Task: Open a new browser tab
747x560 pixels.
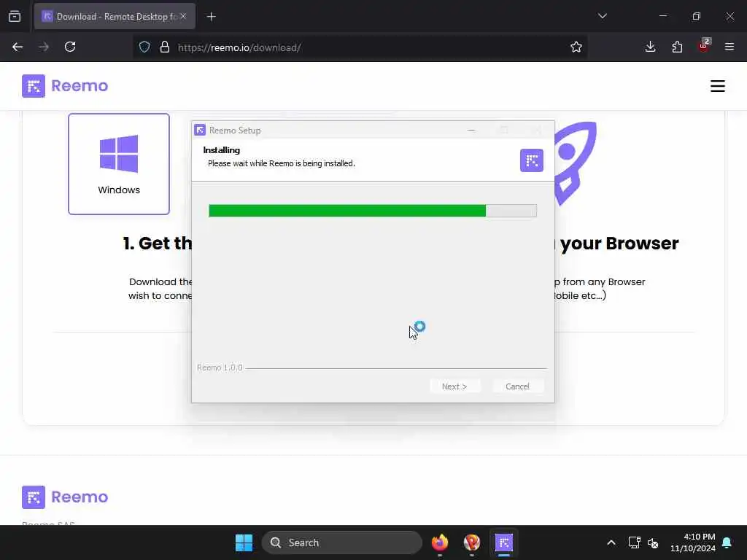Action: click(x=212, y=17)
